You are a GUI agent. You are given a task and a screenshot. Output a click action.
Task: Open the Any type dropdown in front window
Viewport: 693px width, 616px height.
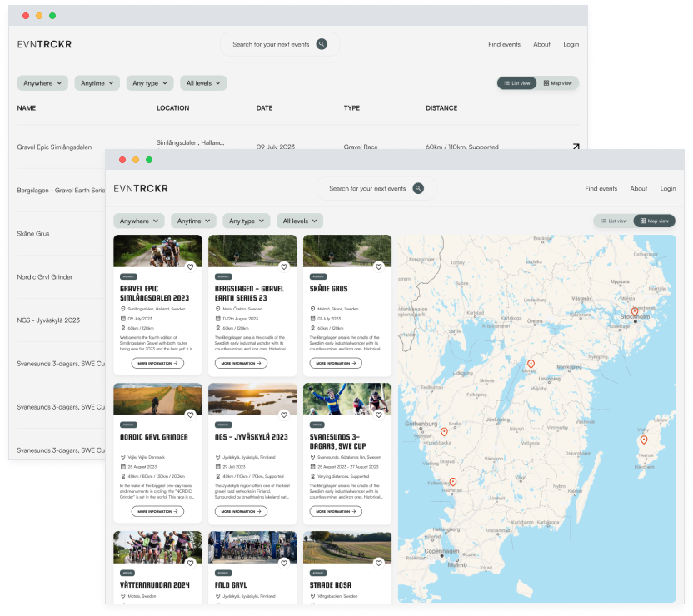[247, 221]
